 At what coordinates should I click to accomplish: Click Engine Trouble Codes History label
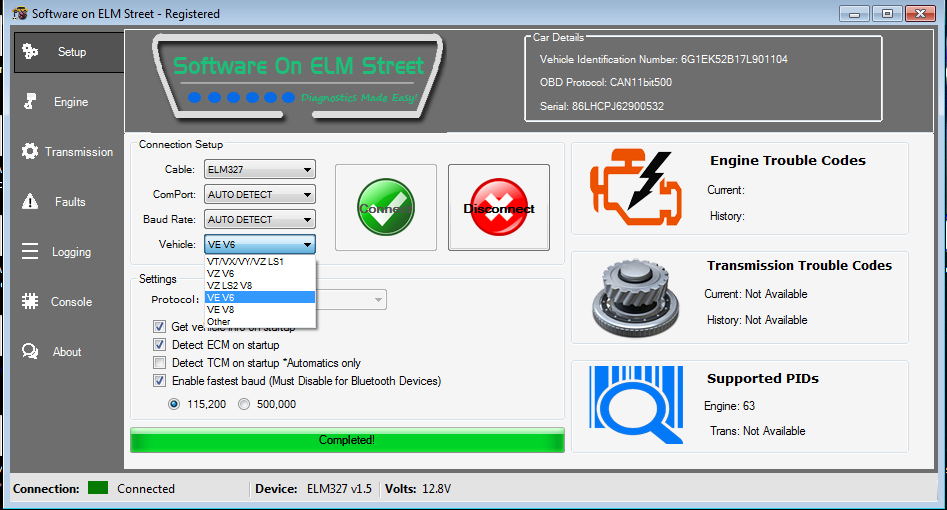(727, 216)
